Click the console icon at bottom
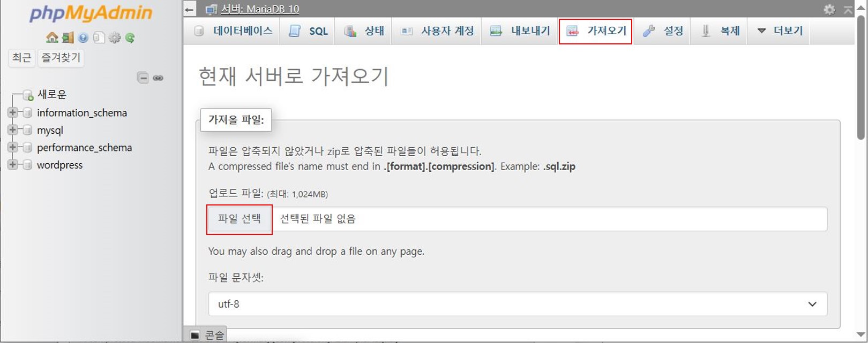 click(195, 335)
